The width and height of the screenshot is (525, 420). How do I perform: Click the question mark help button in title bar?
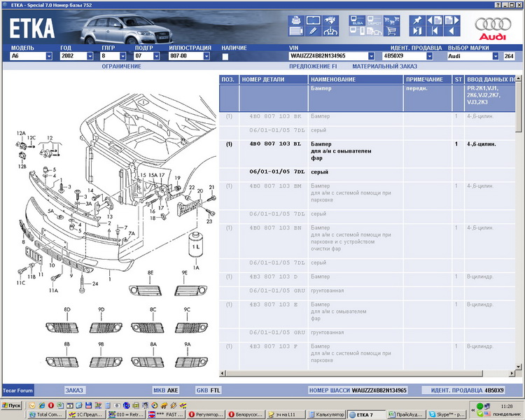pyautogui.click(x=498, y=5)
